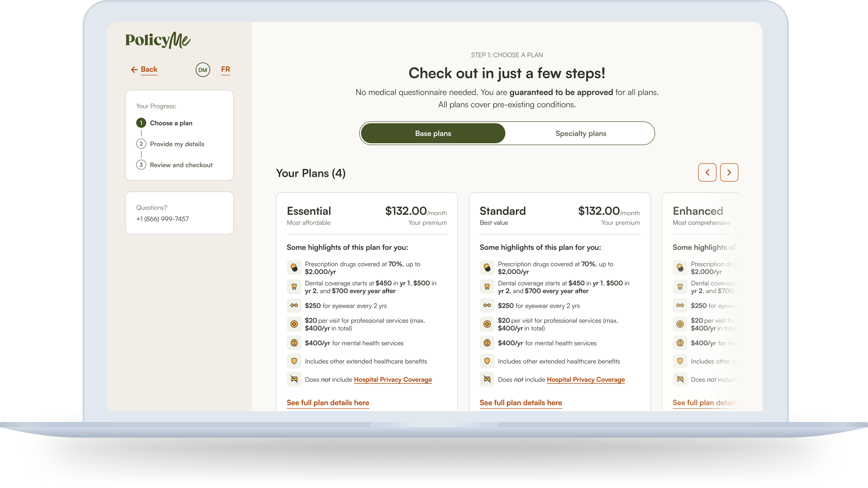This screenshot has height=488, width=868.
Task: Open Hospital Privacy Coverage link in Essential
Action: pyautogui.click(x=393, y=380)
